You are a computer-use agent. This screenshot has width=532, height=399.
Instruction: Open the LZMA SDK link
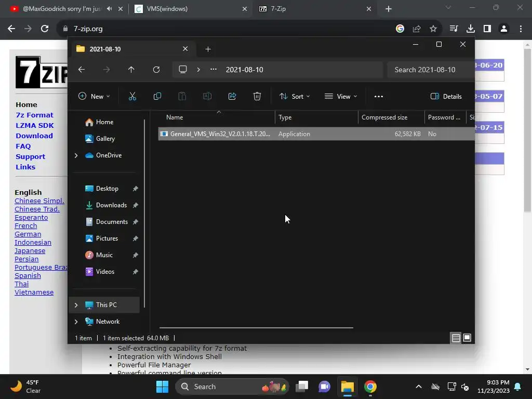[x=35, y=126]
